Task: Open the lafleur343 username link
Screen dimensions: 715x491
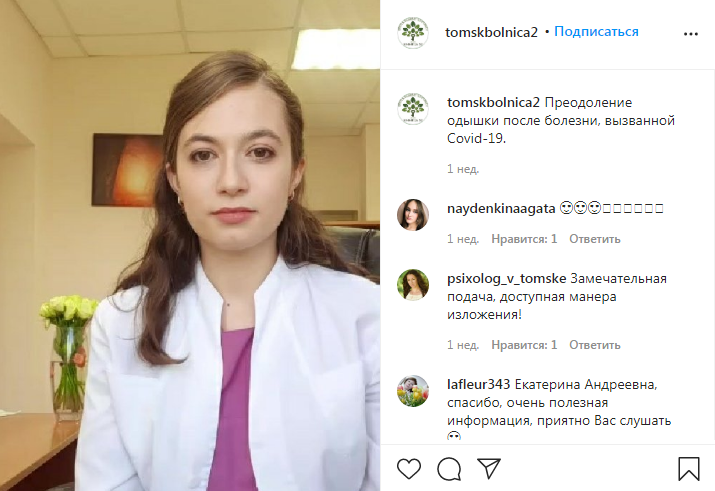Action: click(x=478, y=384)
